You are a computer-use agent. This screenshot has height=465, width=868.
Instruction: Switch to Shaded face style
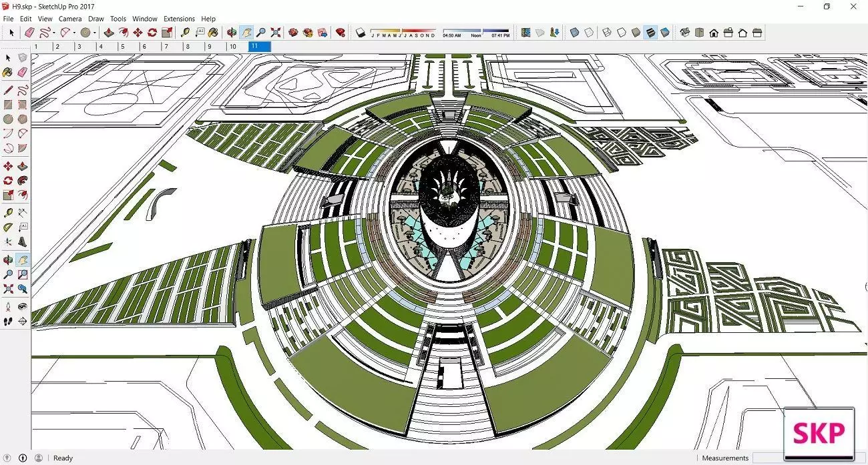click(636, 32)
